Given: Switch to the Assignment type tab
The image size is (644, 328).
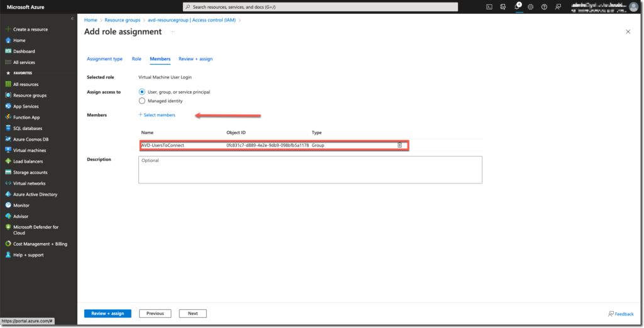Looking at the screenshot, I should coord(104,58).
